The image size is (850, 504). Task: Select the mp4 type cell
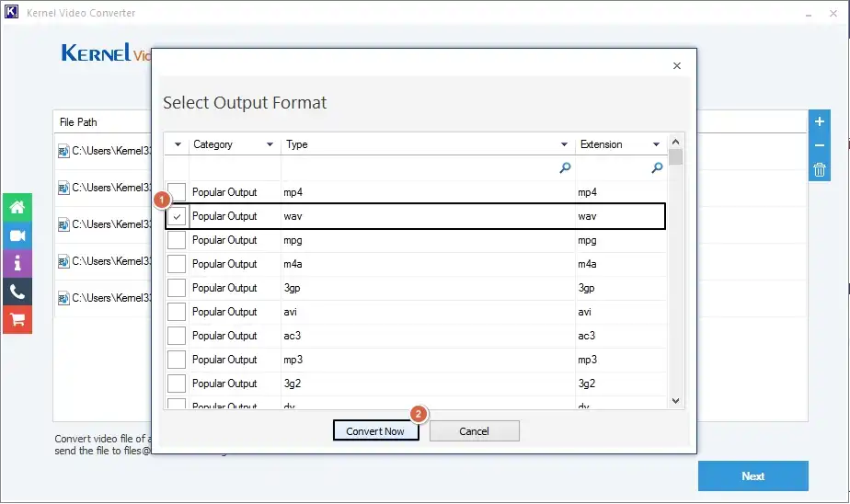[x=428, y=192]
